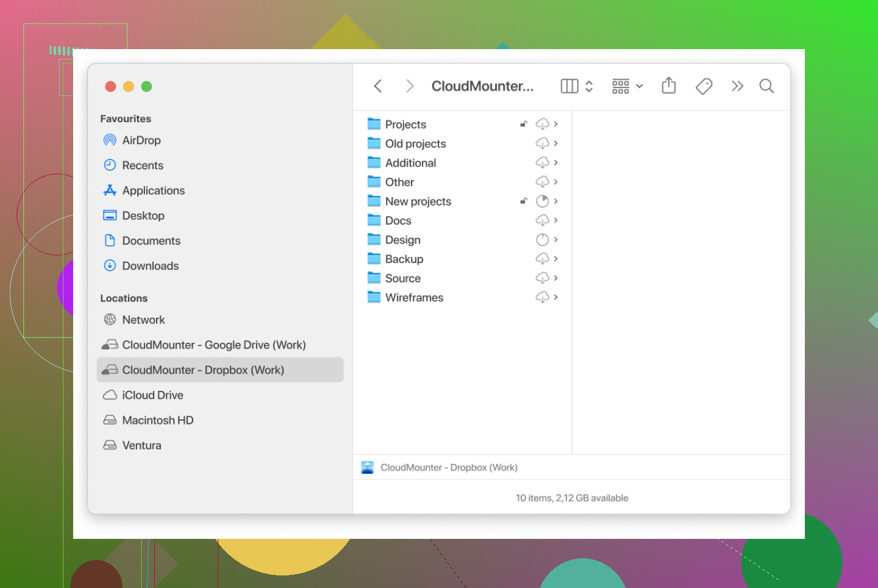This screenshot has height=588, width=878.
Task: Click the Projects folder icon
Action: click(374, 124)
